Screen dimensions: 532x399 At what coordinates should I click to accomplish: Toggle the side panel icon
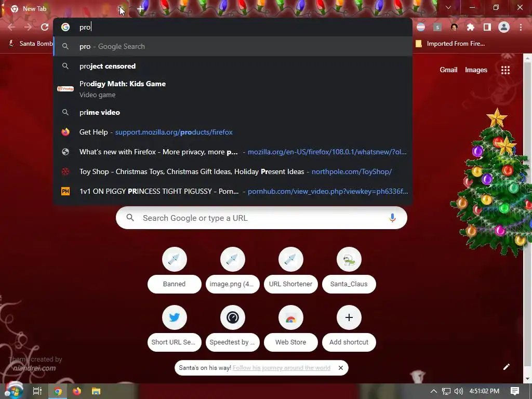(x=487, y=27)
